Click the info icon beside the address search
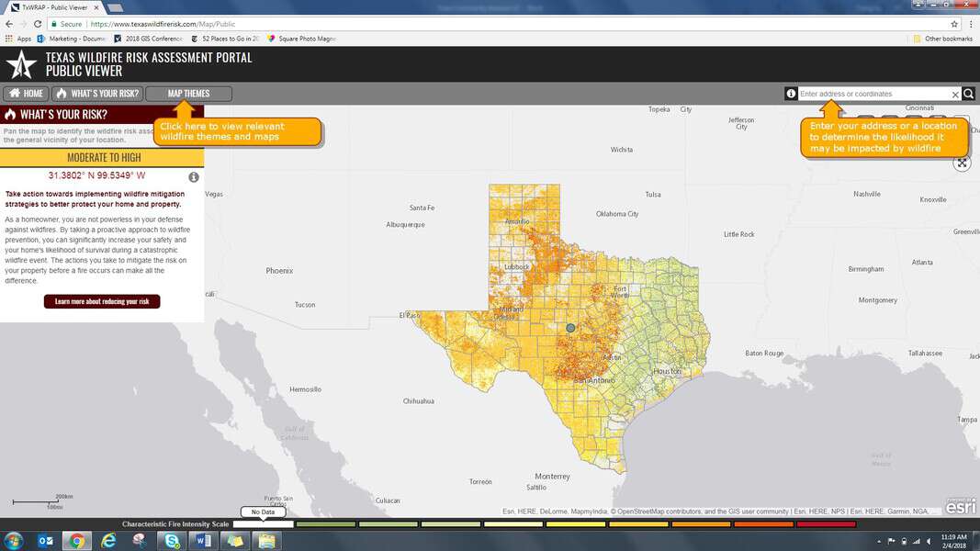 click(x=791, y=94)
